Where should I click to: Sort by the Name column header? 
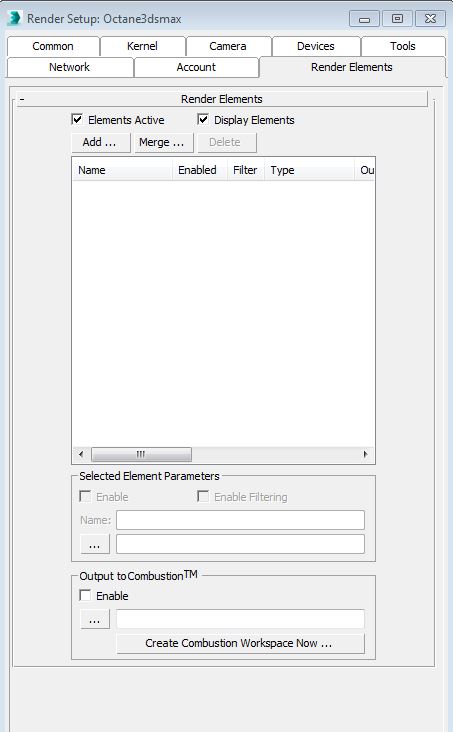pos(122,170)
